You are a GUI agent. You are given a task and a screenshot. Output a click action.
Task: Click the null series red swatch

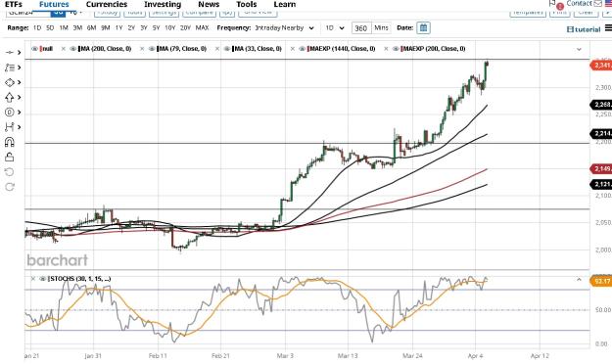click(41, 49)
